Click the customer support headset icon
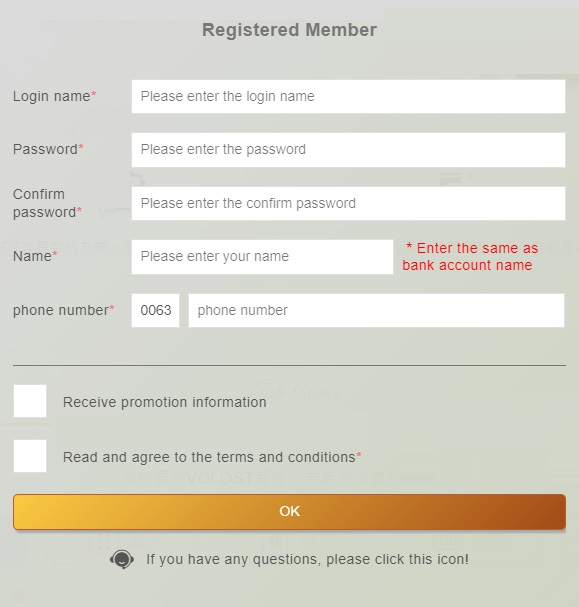The height and width of the screenshot is (607, 579). 122,559
